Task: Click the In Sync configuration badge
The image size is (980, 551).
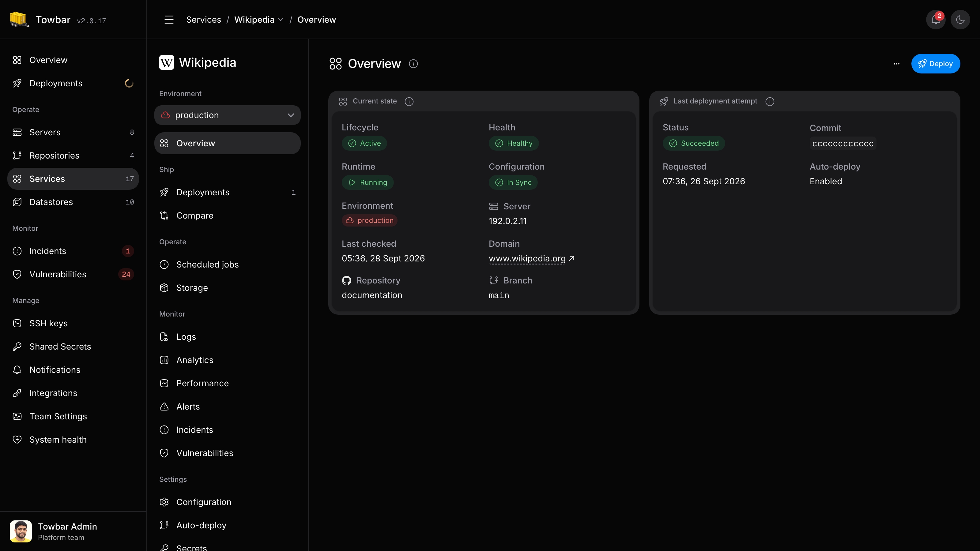Action: 513,182
